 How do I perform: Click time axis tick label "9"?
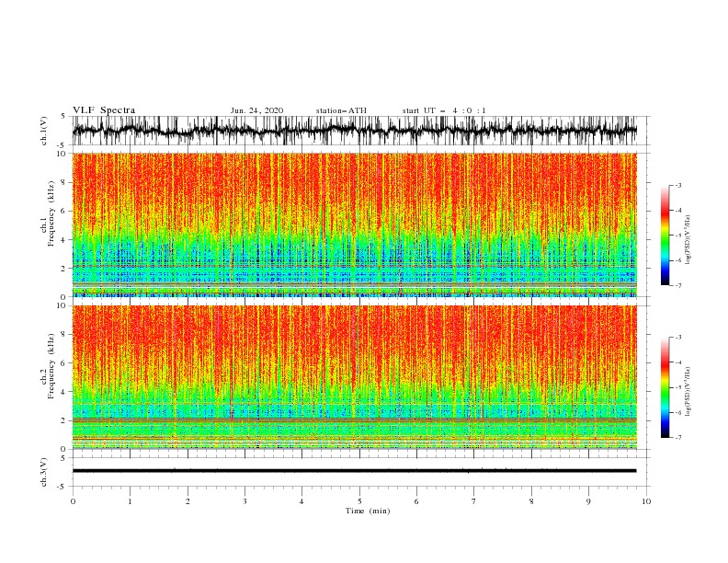(x=588, y=501)
